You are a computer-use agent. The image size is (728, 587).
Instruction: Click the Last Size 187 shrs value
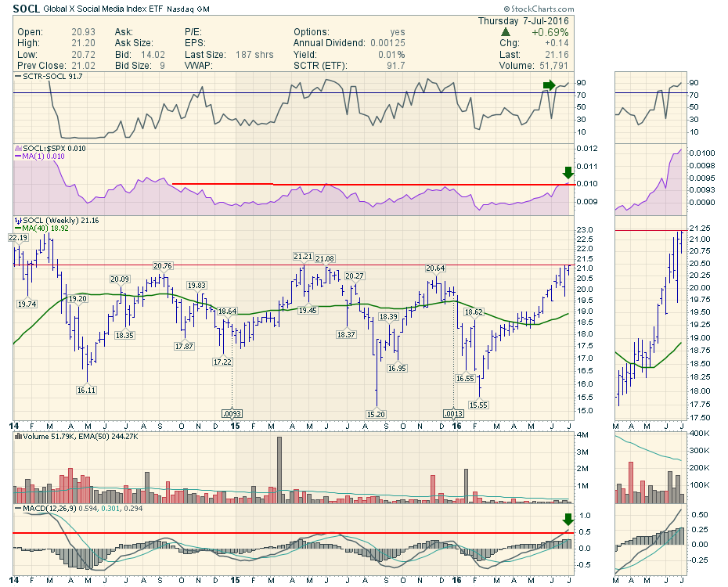[x=254, y=54]
